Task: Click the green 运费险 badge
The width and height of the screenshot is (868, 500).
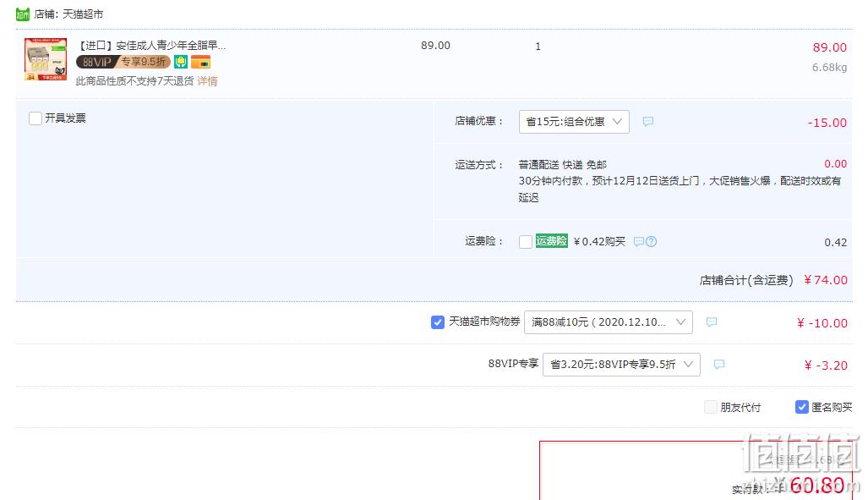Action: (x=551, y=241)
